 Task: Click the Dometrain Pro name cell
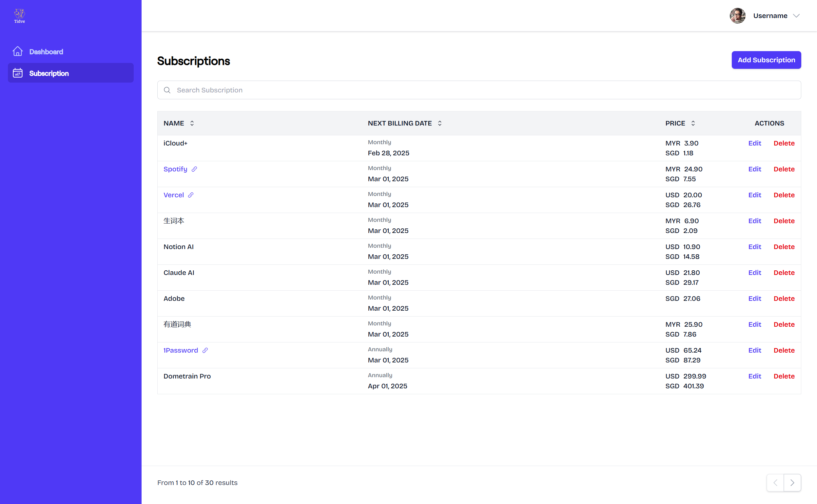tap(187, 376)
